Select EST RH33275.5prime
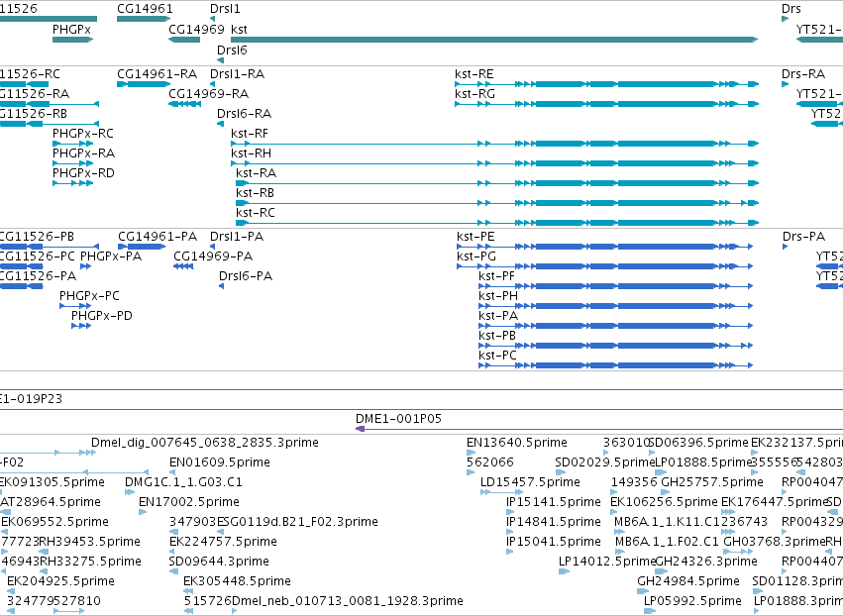 click(x=44, y=571)
